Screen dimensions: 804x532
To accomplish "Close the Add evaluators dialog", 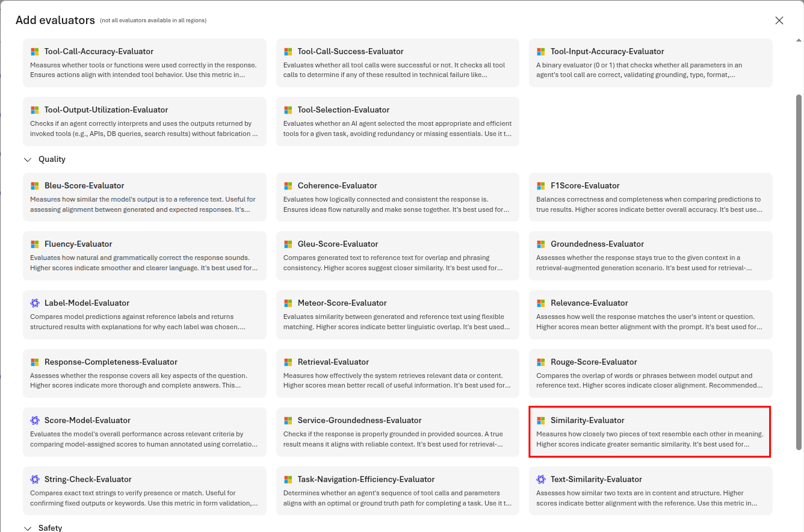I will coord(779,20).
